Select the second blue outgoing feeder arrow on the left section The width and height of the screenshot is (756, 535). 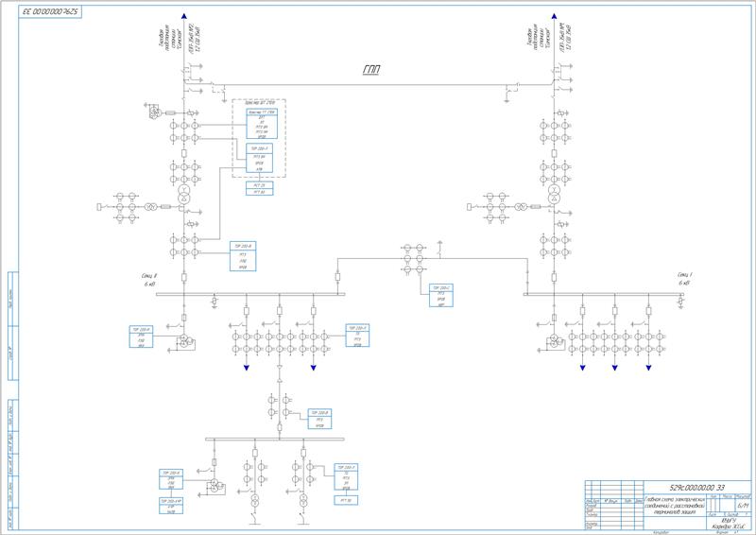tap(314, 368)
